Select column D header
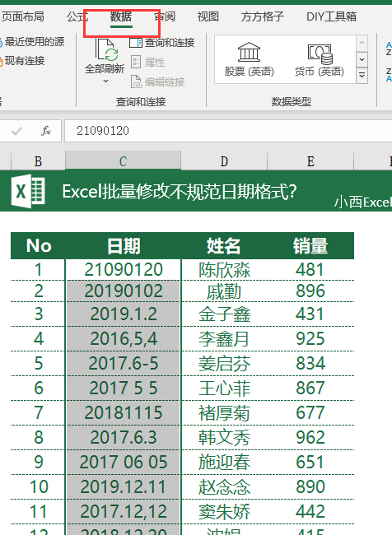This screenshot has height=535, width=392. coord(224,161)
